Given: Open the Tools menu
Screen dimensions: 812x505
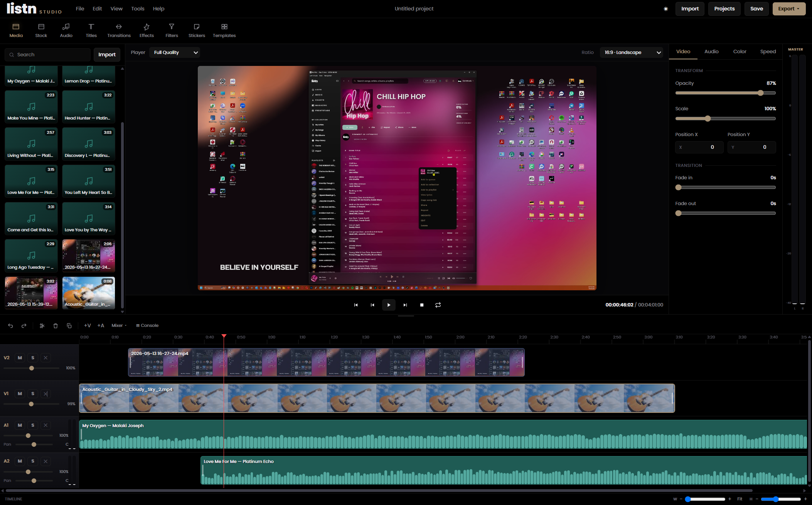Looking at the screenshot, I should (x=138, y=9).
